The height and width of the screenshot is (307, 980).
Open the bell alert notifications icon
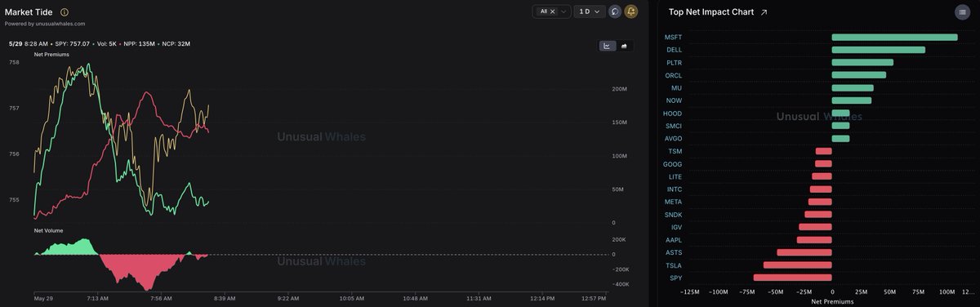pos(631,11)
